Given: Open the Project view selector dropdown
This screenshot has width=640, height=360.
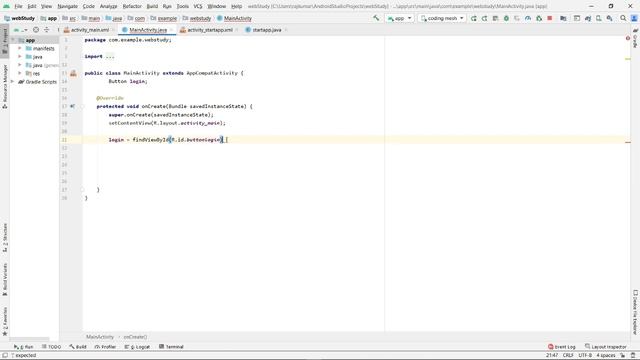Looking at the screenshot, I should coord(20,30).
